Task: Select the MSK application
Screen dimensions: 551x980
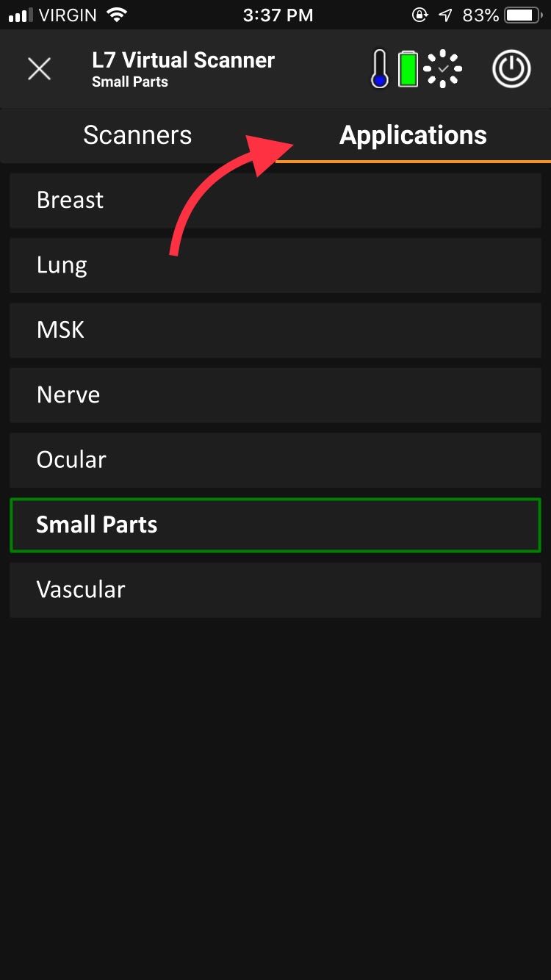Action: 275,330
